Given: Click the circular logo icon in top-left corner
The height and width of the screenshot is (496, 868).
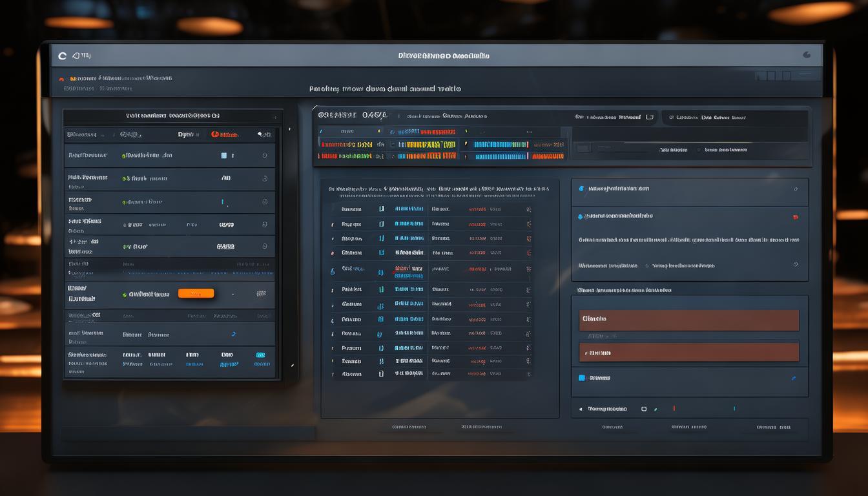Looking at the screenshot, I should tap(62, 56).
